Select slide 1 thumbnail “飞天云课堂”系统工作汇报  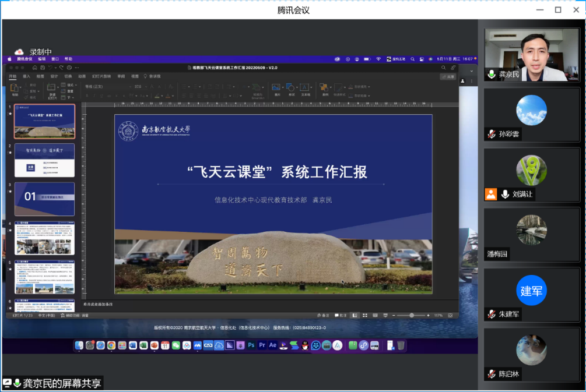click(44, 121)
